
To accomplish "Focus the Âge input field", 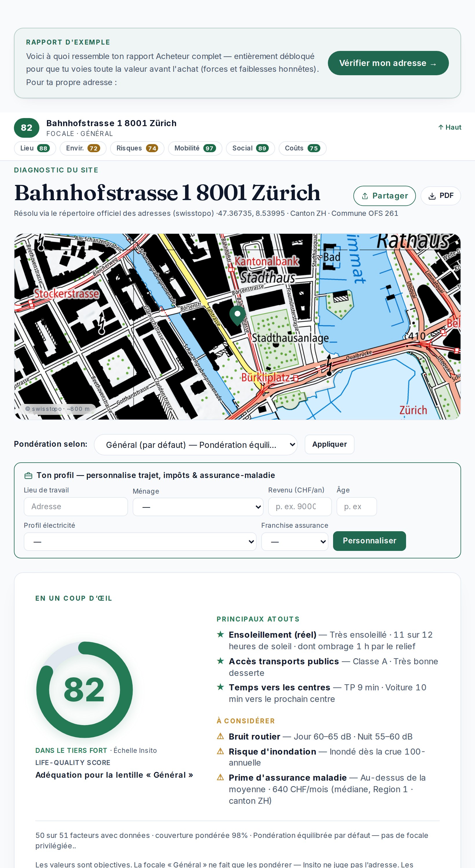I will click(x=357, y=506).
